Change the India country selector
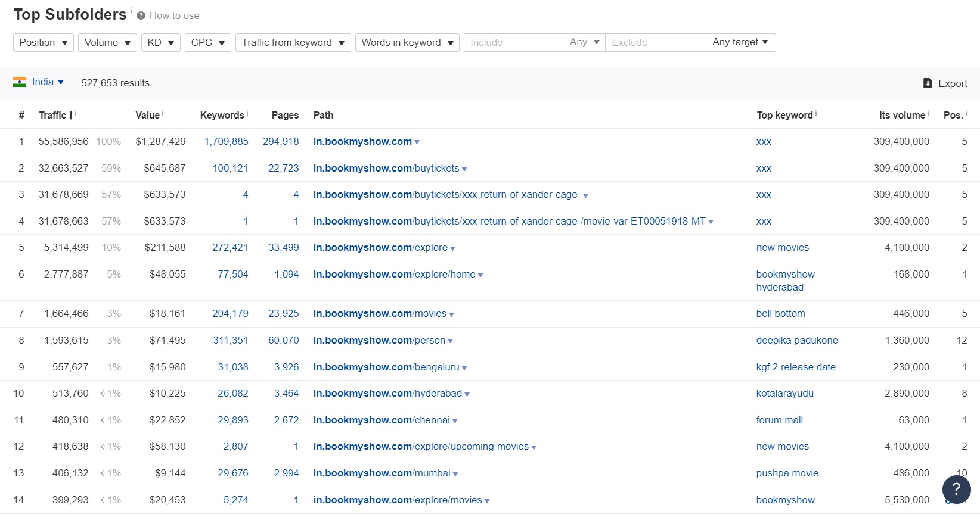Viewport: 980px width, 514px height. pyautogui.click(x=48, y=82)
